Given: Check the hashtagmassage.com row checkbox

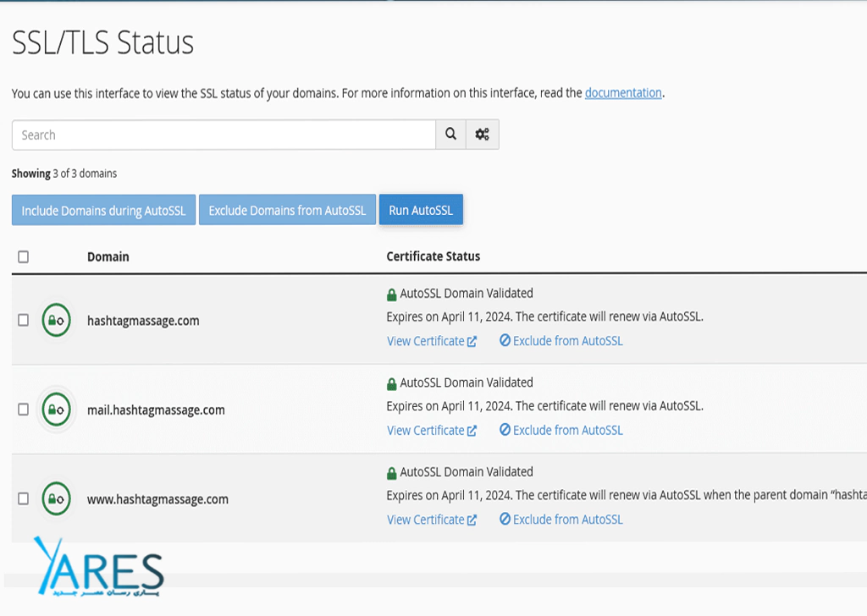Looking at the screenshot, I should tap(23, 321).
